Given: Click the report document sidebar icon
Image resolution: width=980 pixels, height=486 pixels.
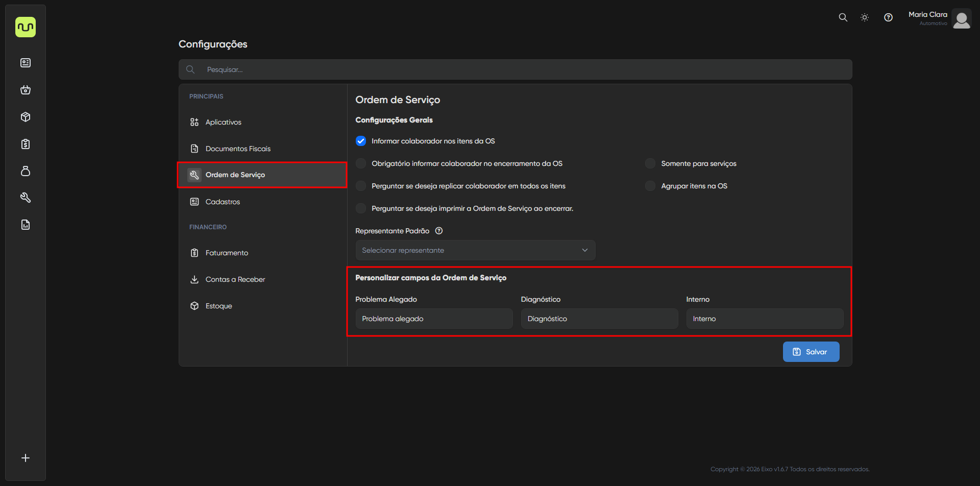Looking at the screenshot, I should (26, 225).
